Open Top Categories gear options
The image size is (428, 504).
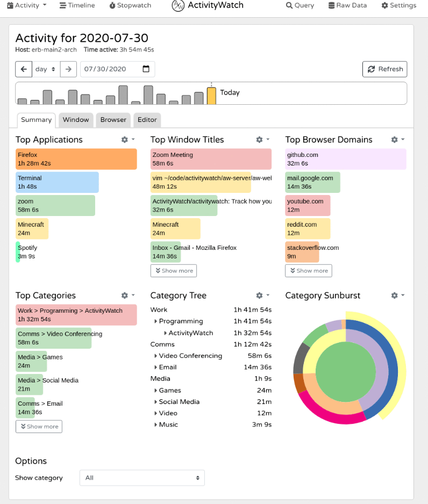pyautogui.click(x=127, y=296)
